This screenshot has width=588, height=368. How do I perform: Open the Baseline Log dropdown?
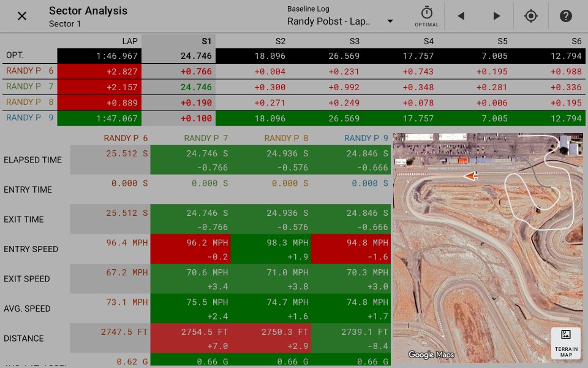[340, 17]
